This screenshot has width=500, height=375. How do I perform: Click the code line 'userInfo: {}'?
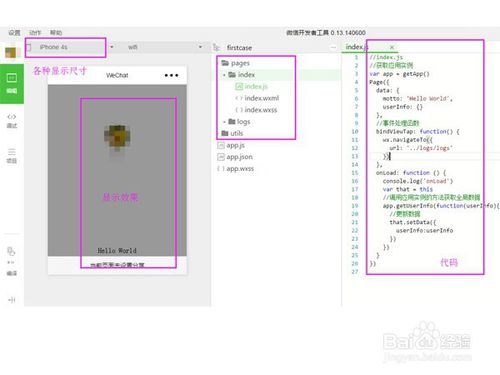point(403,107)
